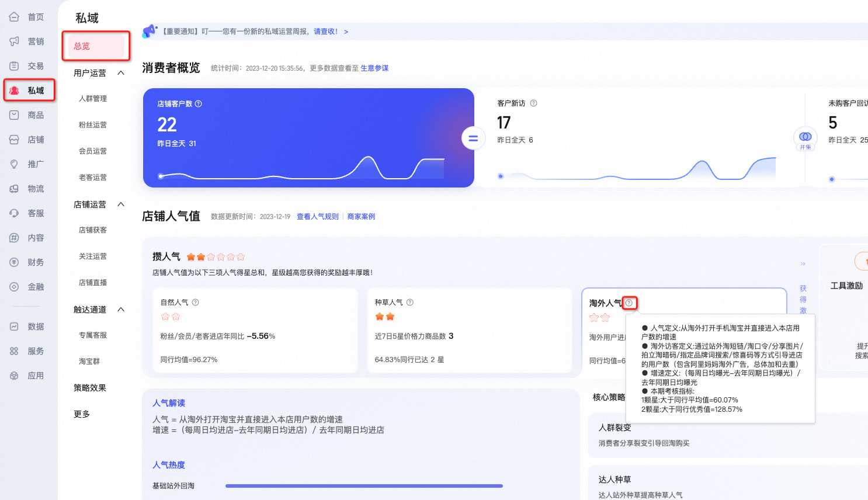Open 店铺直播 submenu item
Screen dimensions: 868x500
93,283
